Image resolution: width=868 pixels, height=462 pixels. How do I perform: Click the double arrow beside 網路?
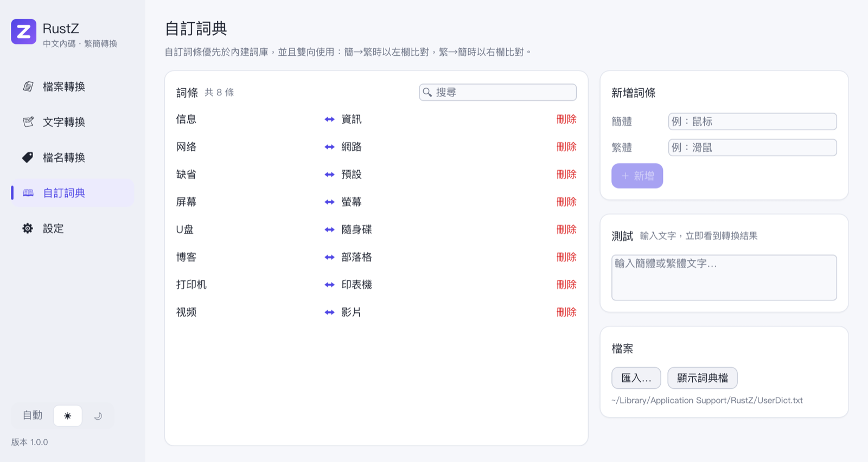tap(329, 147)
